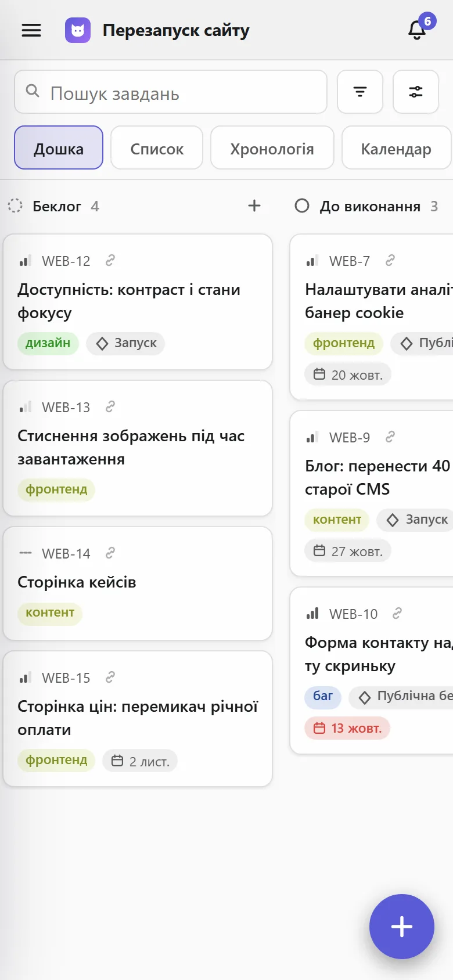Screen dimensions: 453x980
Task: Click the WEB-15 task ID
Action: tap(66, 678)
